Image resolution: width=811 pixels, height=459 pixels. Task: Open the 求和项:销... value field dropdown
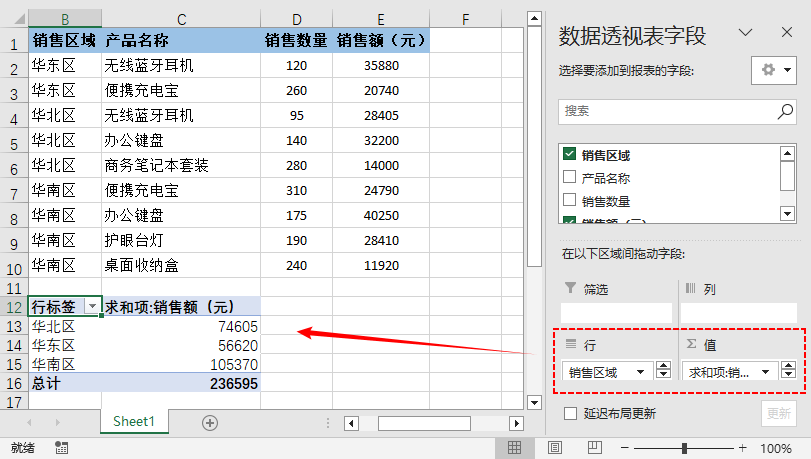(x=765, y=372)
